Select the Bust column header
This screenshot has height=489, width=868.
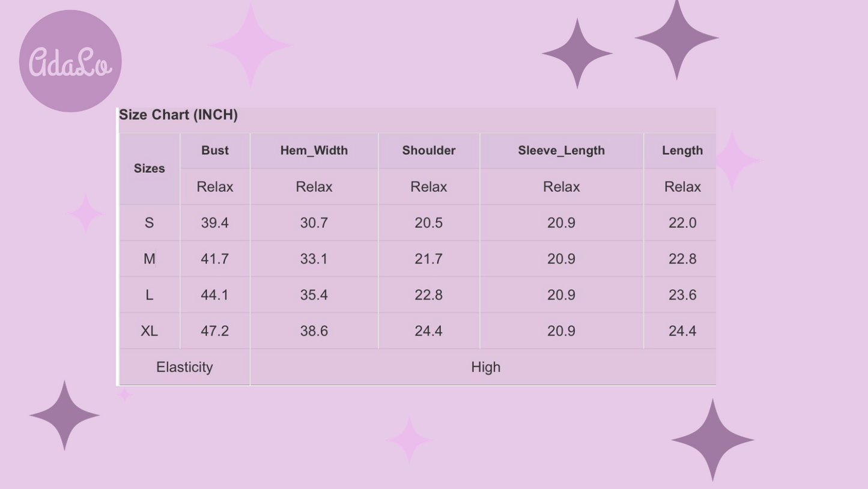click(214, 150)
